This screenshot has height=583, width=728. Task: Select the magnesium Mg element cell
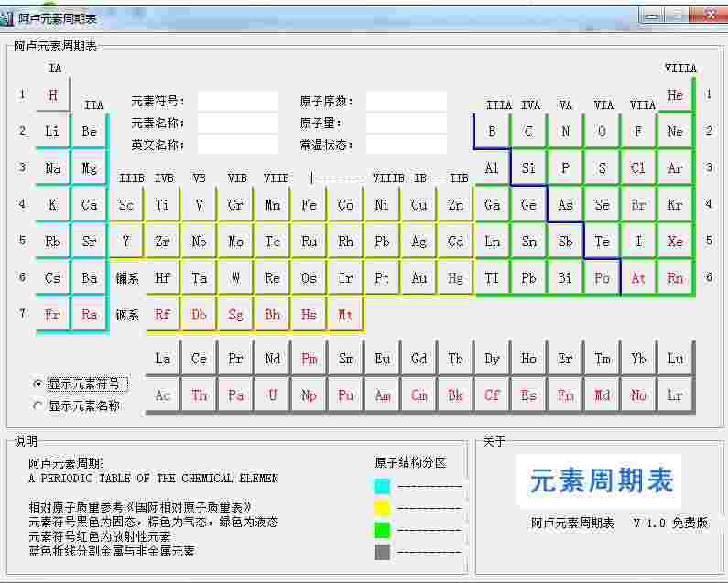click(89, 168)
